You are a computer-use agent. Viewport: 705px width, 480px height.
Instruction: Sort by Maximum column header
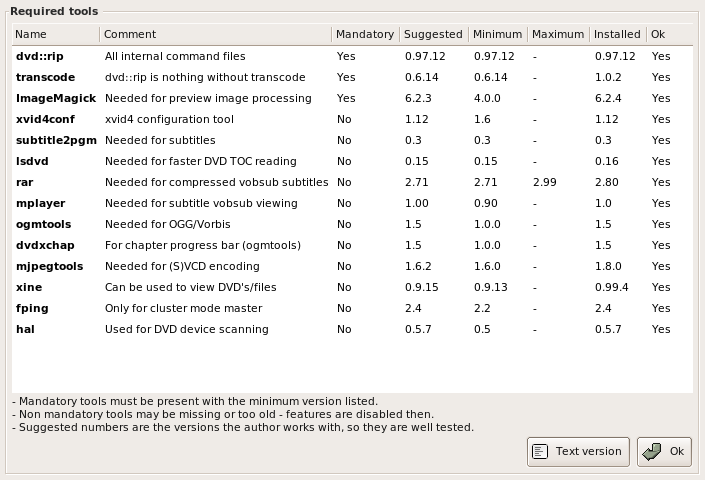[x=558, y=34]
